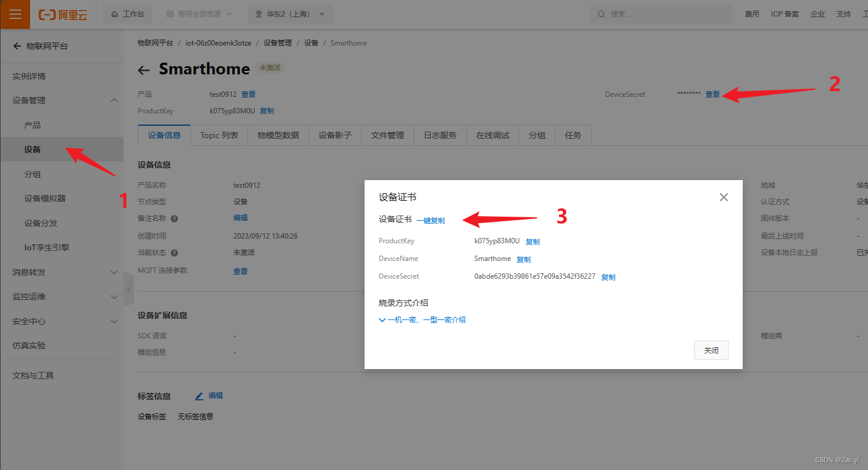Image resolution: width=868 pixels, height=470 pixels.
Task: Go back to 物联网平台 via arrow
Action: (x=17, y=46)
